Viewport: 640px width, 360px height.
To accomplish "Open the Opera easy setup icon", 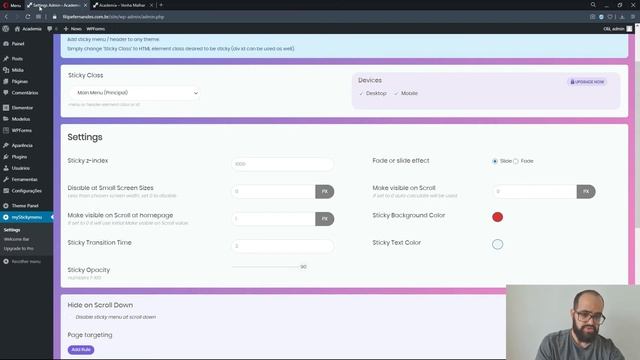I will (x=633, y=17).
